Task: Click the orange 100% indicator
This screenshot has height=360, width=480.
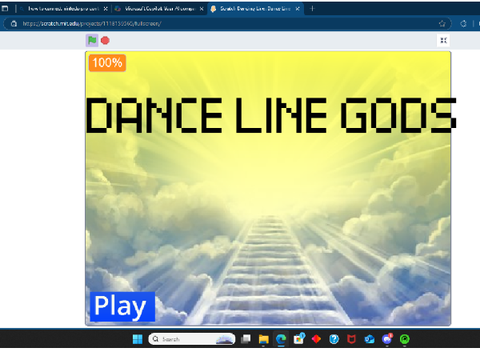Action: click(107, 63)
